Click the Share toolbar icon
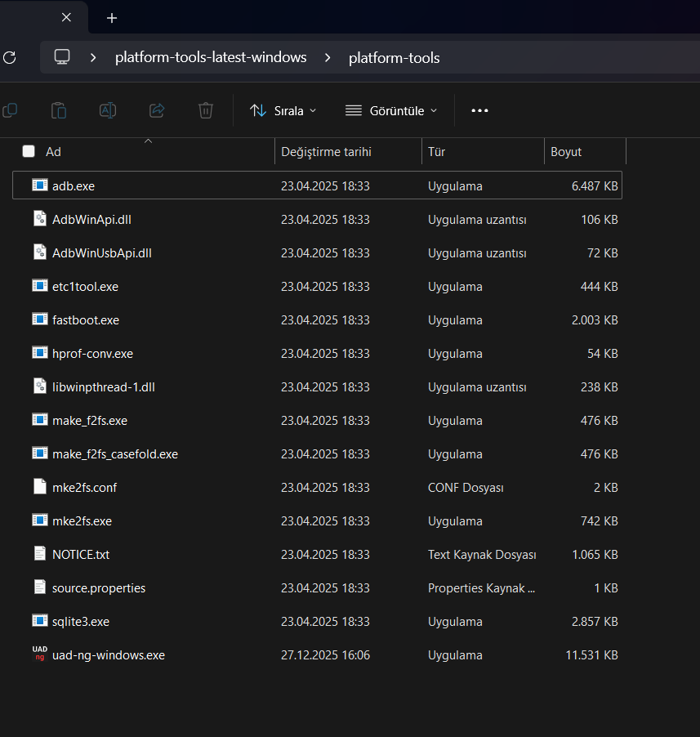This screenshot has height=737, width=700. point(157,110)
